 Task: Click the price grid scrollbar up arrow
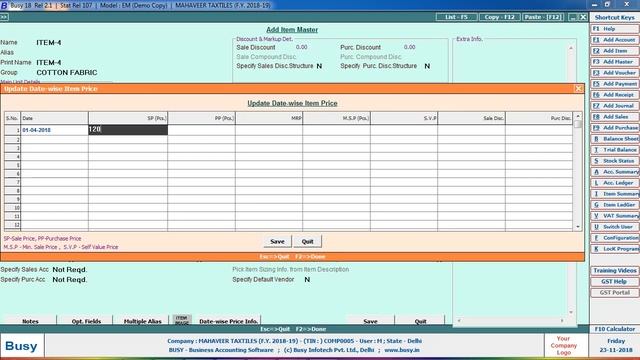578,116
